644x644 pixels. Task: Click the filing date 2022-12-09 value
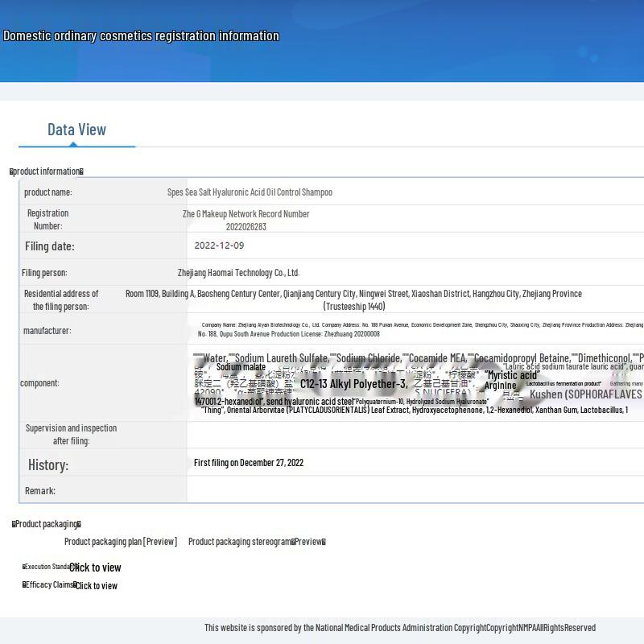pyautogui.click(x=219, y=246)
